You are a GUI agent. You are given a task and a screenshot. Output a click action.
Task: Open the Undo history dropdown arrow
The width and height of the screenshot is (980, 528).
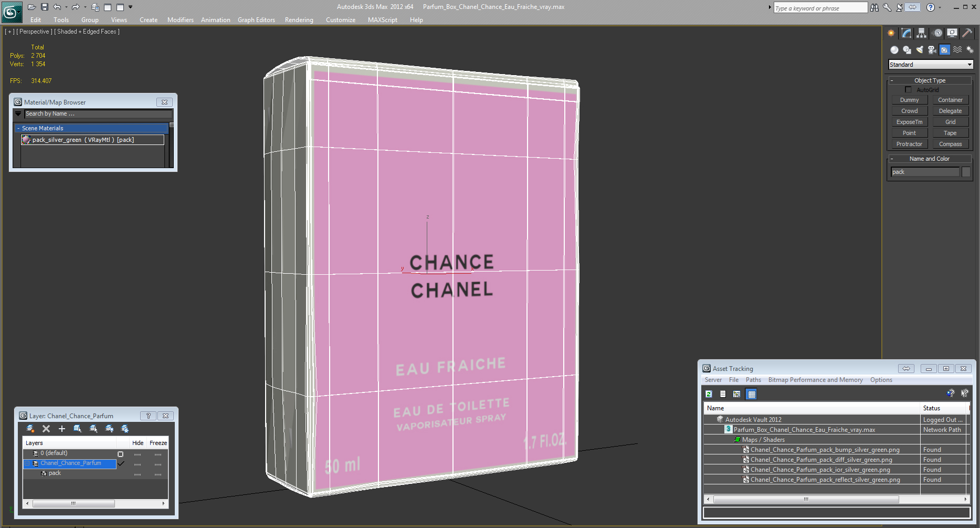point(66,7)
